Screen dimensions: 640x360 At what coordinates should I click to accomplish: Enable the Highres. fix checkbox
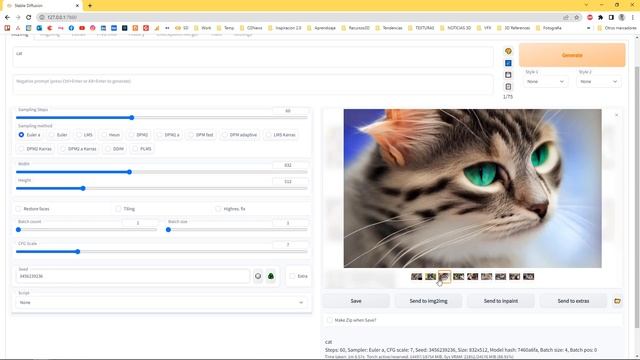coord(218,209)
